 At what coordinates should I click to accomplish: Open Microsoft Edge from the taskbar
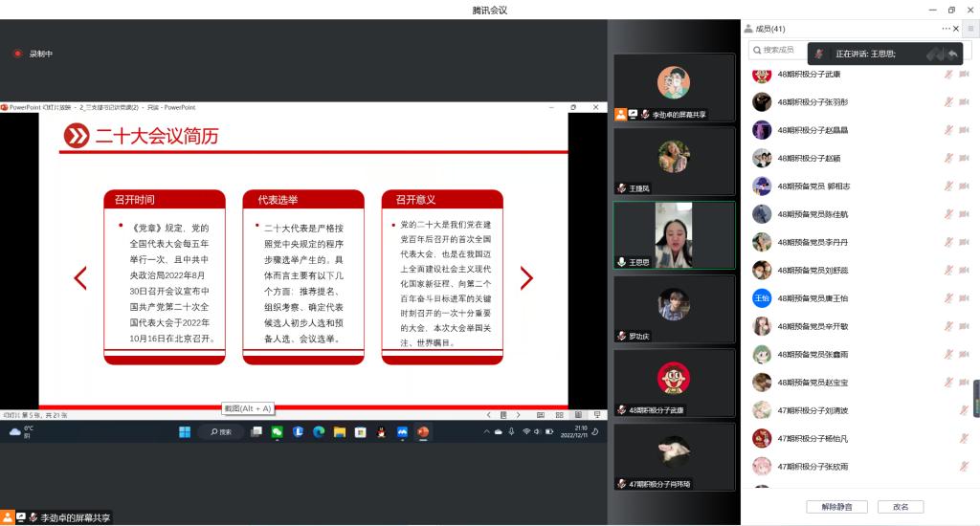point(319,432)
